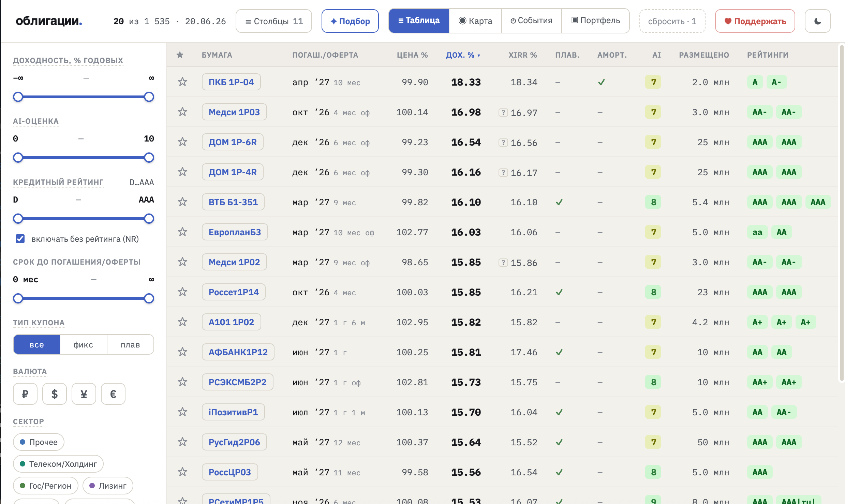Switch to Таблица view tab
The height and width of the screenshot is (504, 845).
[x=419, y=21]
